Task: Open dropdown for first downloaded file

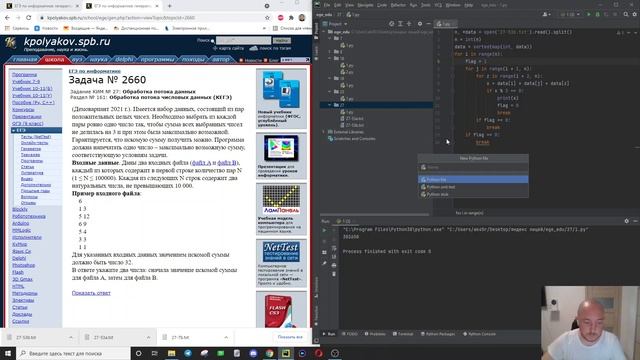Action: pos(71,338)
